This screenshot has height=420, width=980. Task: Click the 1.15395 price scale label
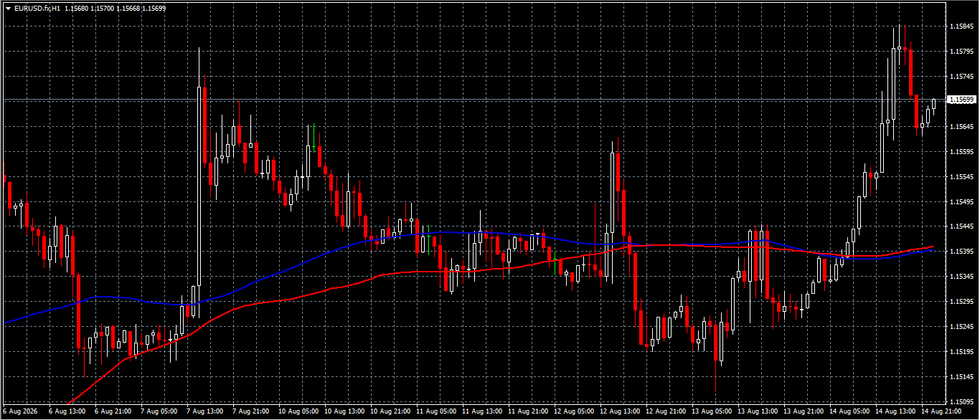pyautogui.click(x=961, y=252)
